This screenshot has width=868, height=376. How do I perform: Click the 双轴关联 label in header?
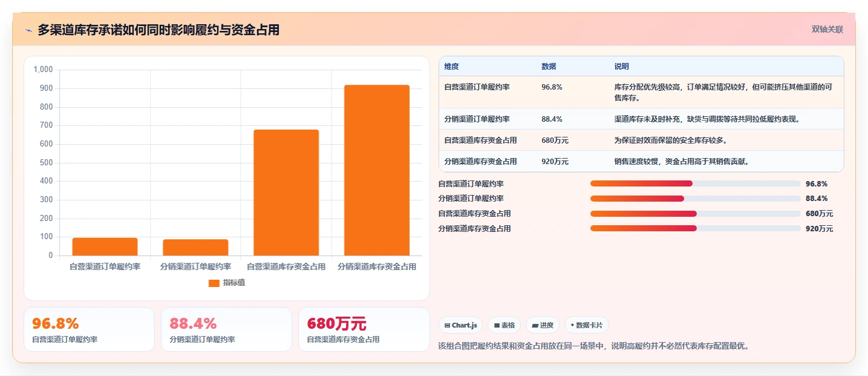827,29
